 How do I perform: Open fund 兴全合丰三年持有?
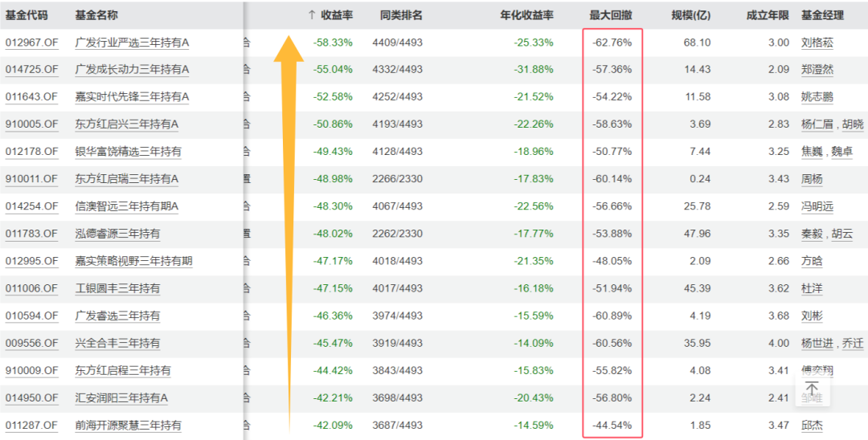[x=117, y=344]
